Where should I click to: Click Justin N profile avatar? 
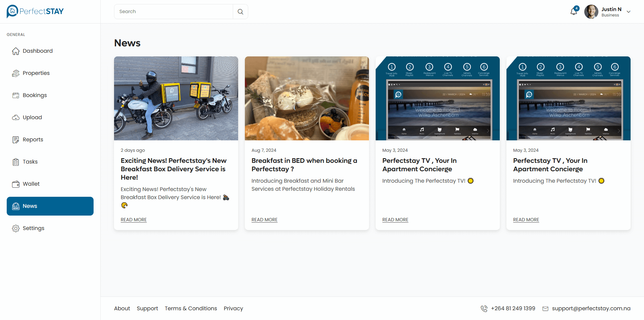click(x=591, y=12)
